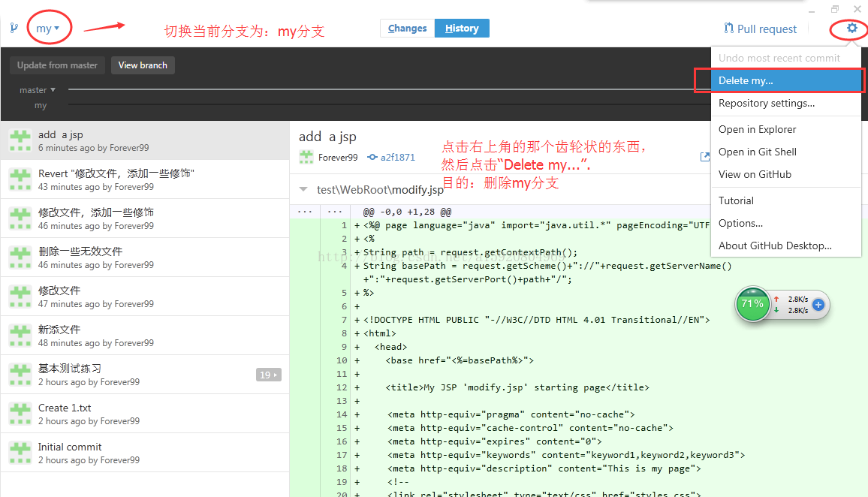Click the Pull request button label

(767, 29)
